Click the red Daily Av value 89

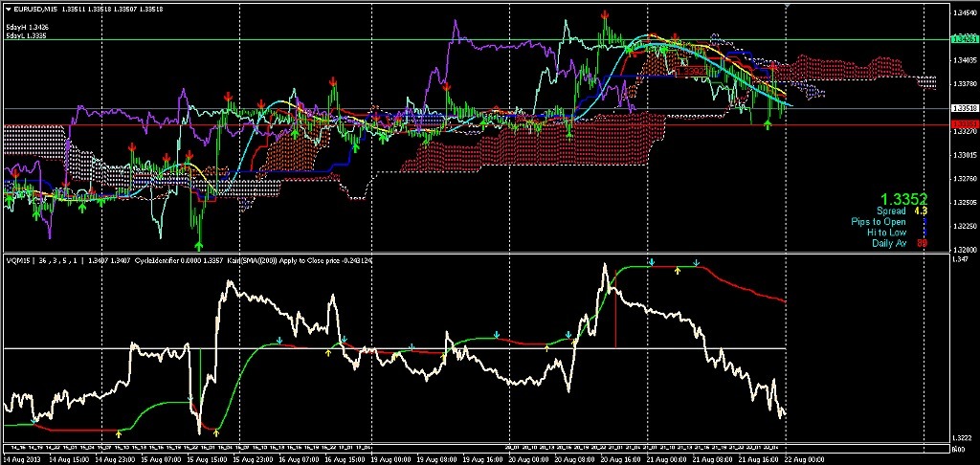tap(922, 242)
